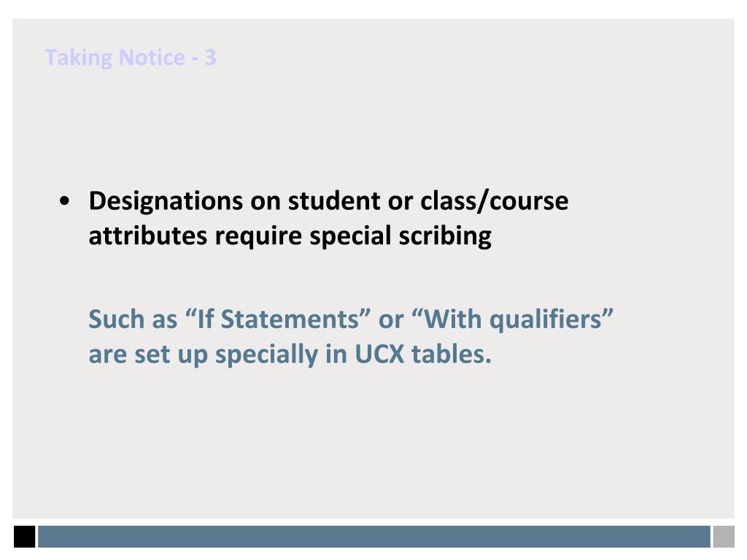Select the quoted phrase 'With qualifiers'

[512, 320]
